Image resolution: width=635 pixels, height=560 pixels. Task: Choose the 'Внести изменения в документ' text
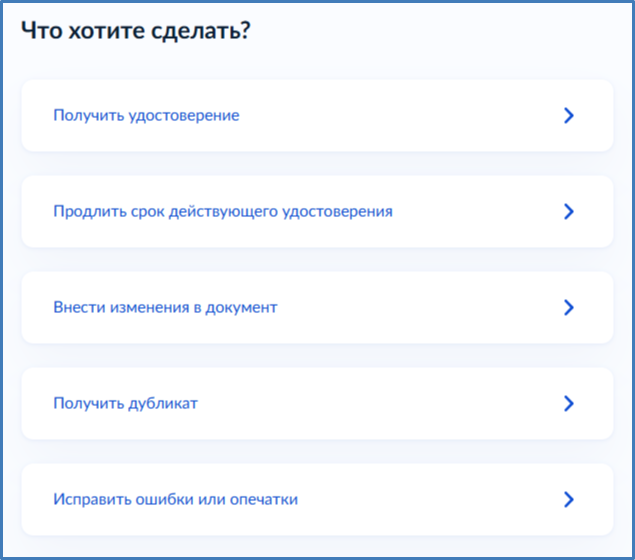point(165,308)
